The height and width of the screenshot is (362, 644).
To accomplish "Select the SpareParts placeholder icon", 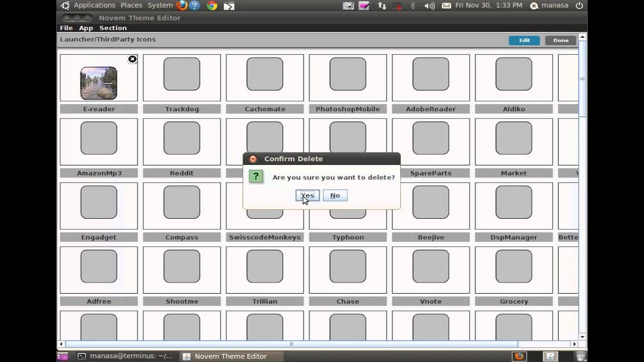I will [x=431, y=138].
